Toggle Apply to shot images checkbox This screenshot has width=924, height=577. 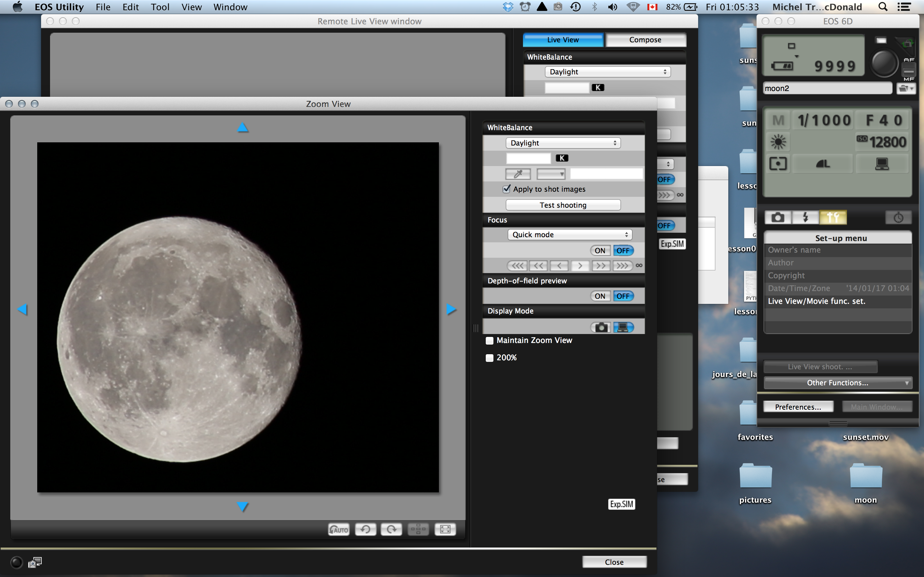coord(507,189)
